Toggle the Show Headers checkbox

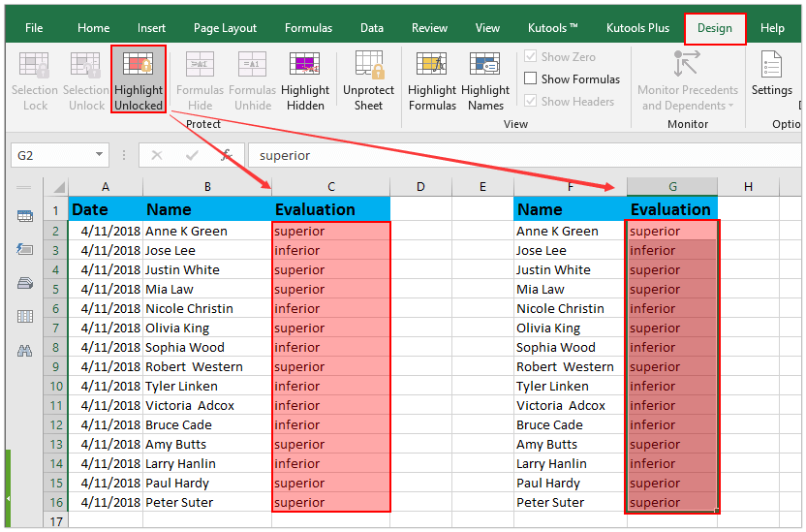pos(530,100)
